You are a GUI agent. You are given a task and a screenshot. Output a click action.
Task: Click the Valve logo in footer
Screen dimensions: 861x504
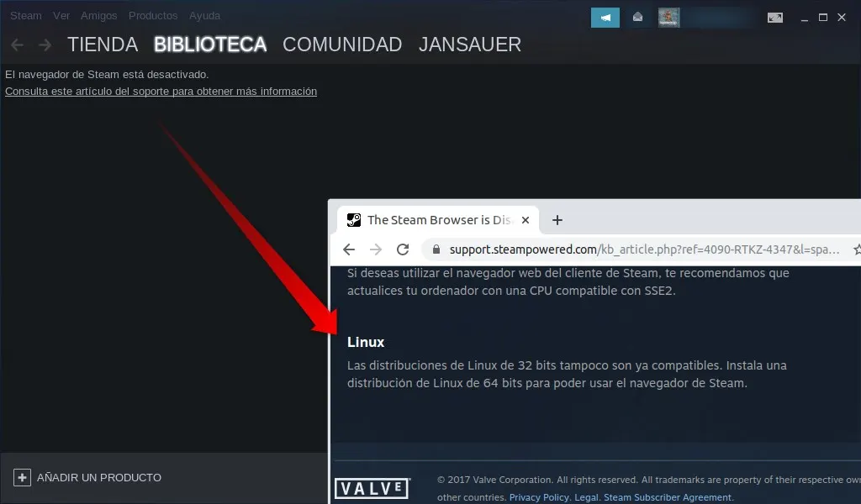click(372, 488)
